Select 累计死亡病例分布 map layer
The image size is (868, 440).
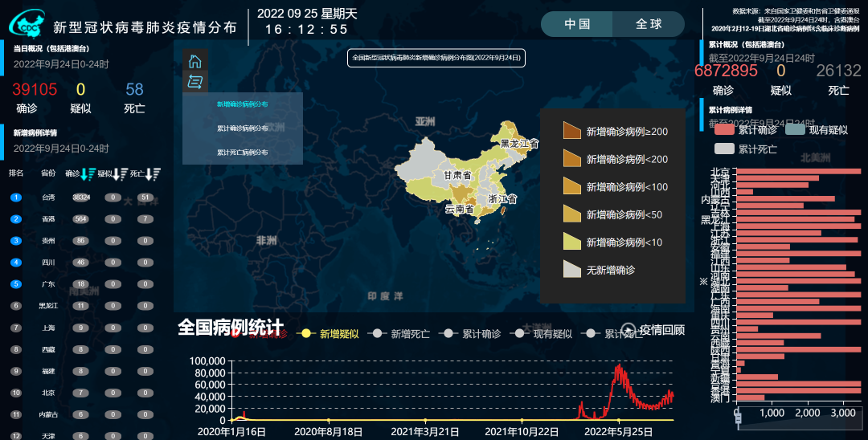point(243,153)
